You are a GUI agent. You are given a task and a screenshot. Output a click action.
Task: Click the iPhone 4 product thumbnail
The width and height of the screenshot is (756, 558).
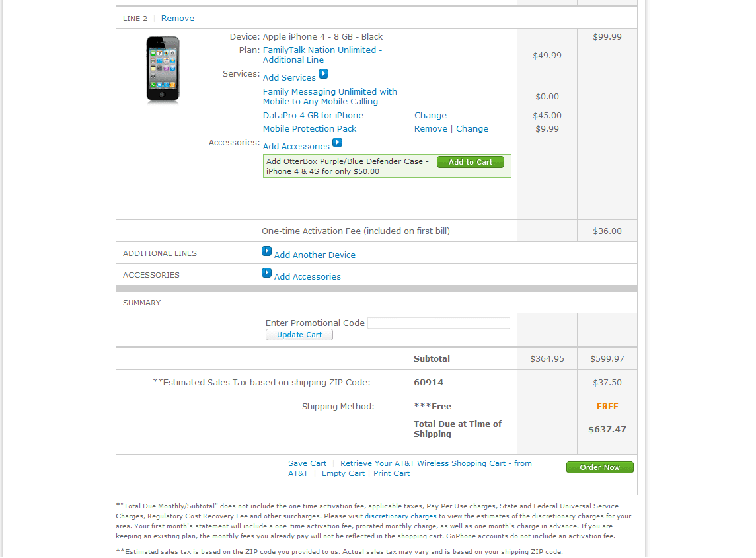click(x=163, y=69)
